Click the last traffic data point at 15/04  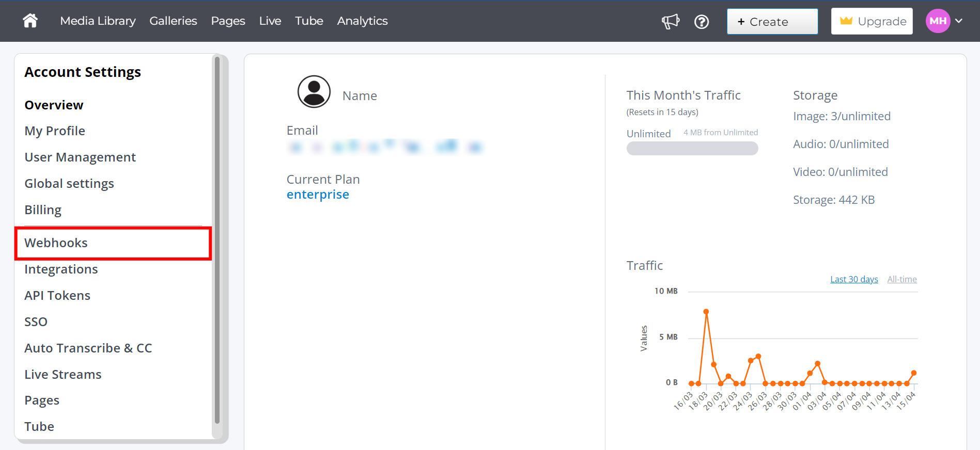point(914,373)
